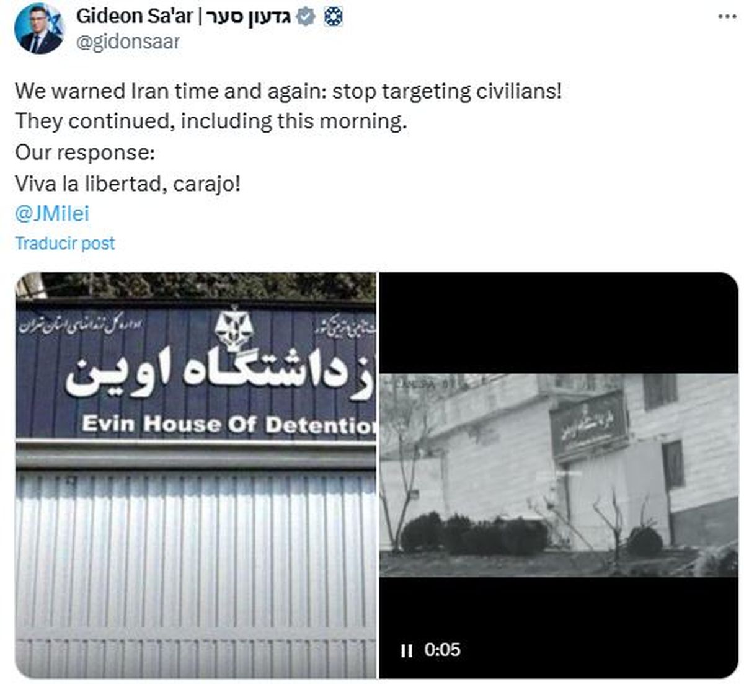Click the 'We warned Iran' tweet text
Screen dimensions: 744x700
click(x=288, y=91)
